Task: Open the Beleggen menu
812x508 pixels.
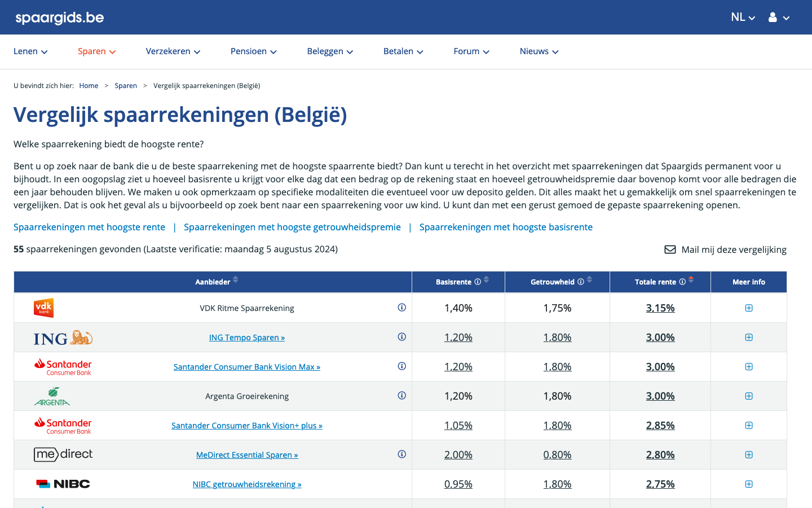Action: point(330,51)
